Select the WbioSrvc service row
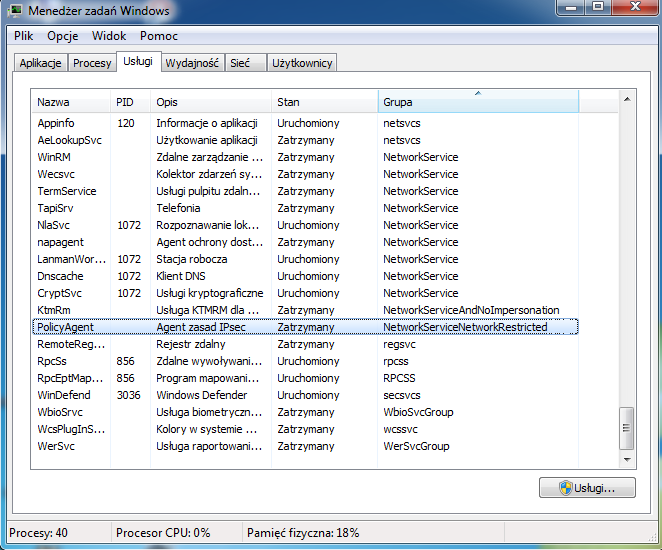662x550 pixels. click(x=305, y=412)
